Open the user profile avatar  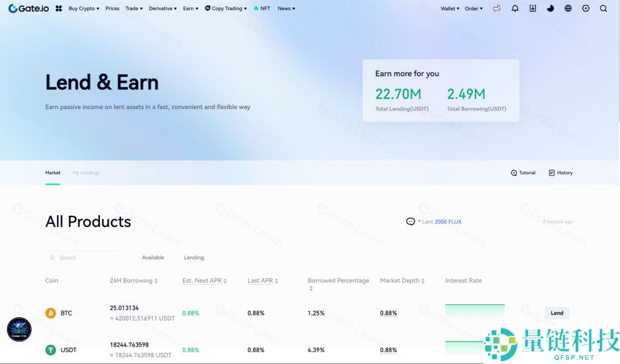tap(497, 9)
